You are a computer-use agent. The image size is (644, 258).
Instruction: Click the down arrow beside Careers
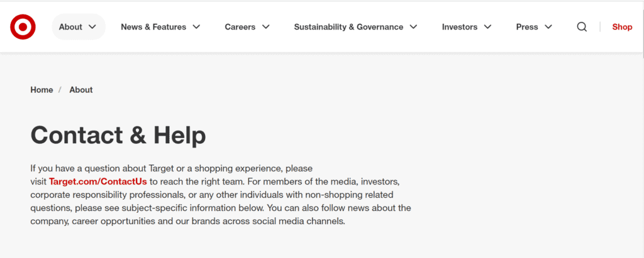pyautogui.click(x=266, y=26)
